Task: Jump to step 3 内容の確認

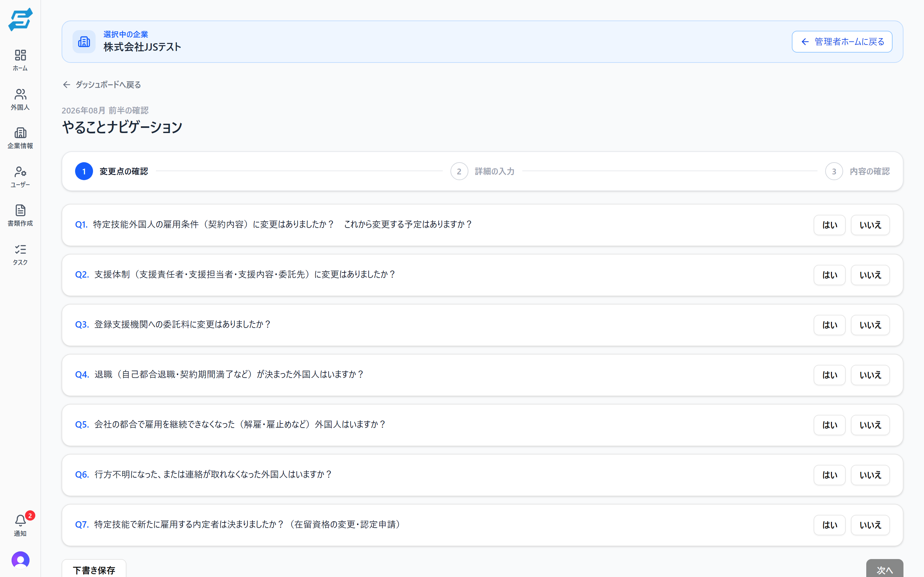Action: [x=857, y=171]
